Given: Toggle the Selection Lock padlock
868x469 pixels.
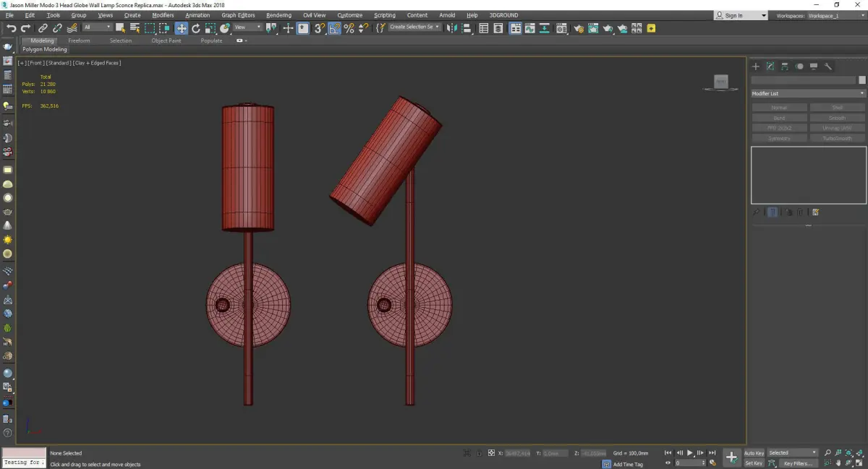Looking at the screenshot, I should (x=479, y=452).
